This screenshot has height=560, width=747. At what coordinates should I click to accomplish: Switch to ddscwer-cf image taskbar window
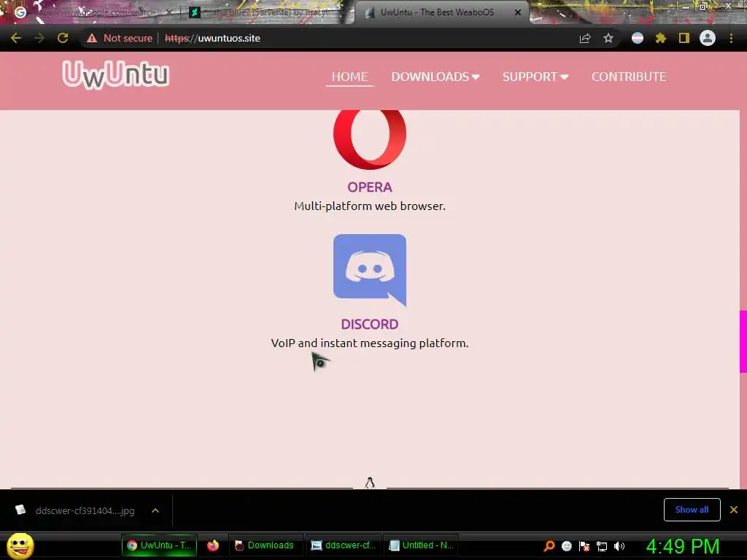pos(343,545)
